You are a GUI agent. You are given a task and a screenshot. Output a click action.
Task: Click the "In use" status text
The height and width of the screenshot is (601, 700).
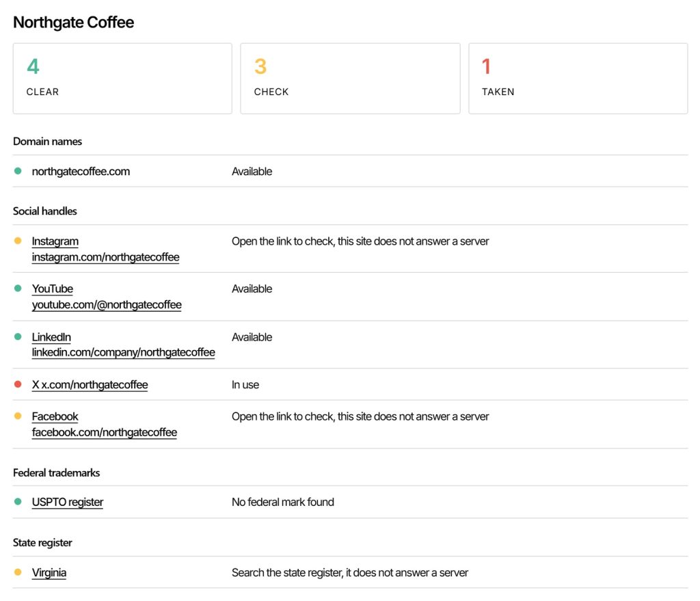245,385
